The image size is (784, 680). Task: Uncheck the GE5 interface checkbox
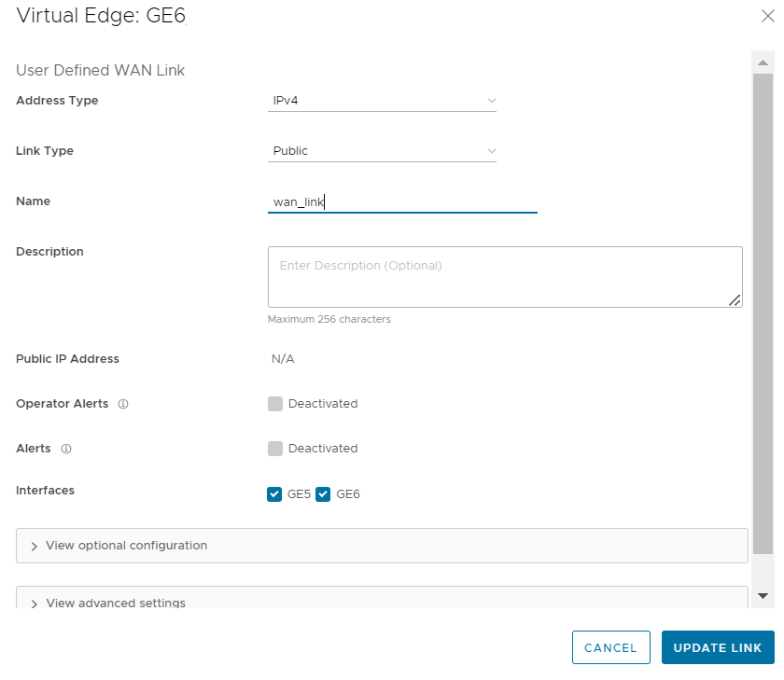pyautogui.click(x=275, y=494)
